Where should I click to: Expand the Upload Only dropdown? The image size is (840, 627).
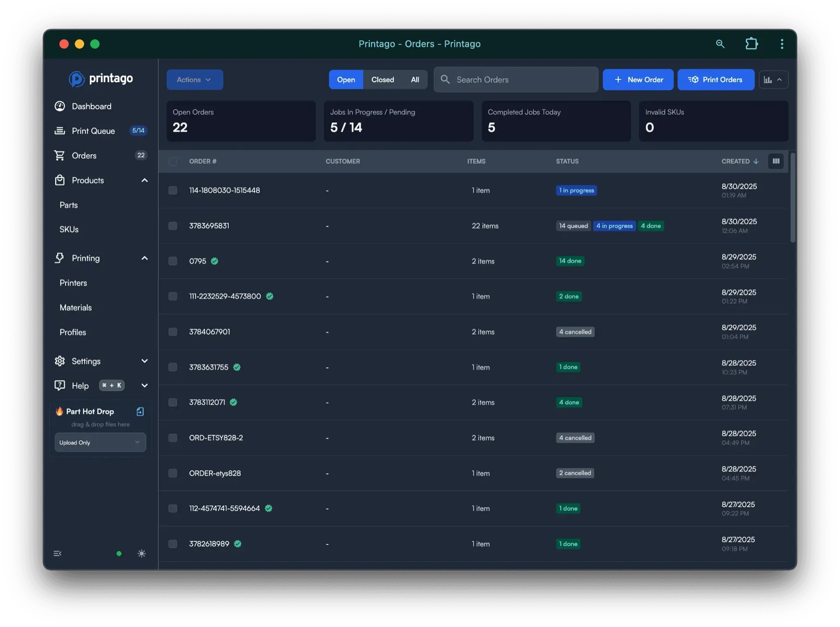pyautogui.click(x=100, y=442)
